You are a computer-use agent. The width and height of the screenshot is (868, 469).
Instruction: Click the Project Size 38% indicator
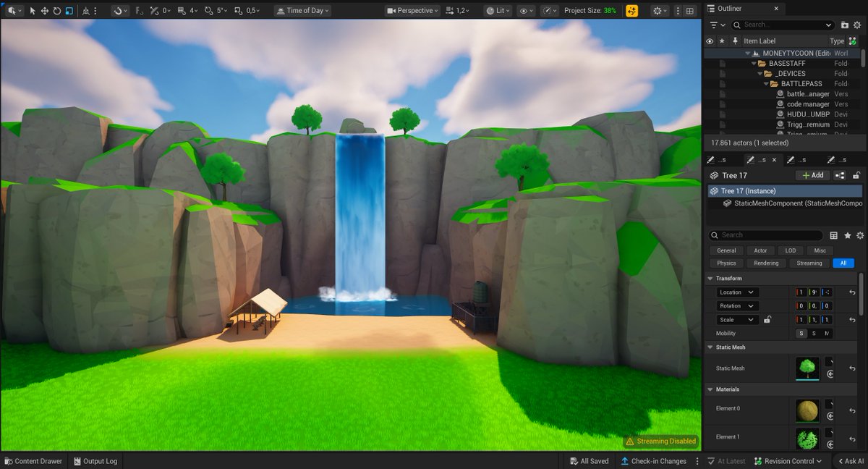590,11
